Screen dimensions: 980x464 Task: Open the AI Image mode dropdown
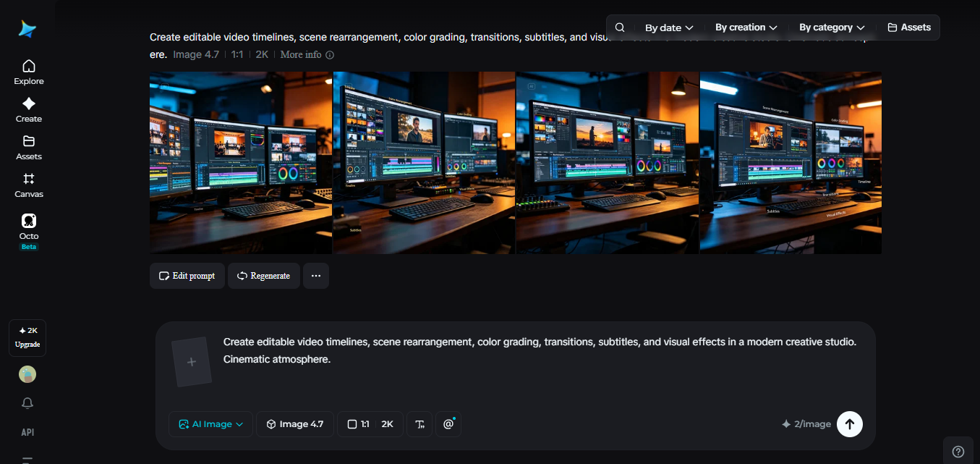pos(211,424)
